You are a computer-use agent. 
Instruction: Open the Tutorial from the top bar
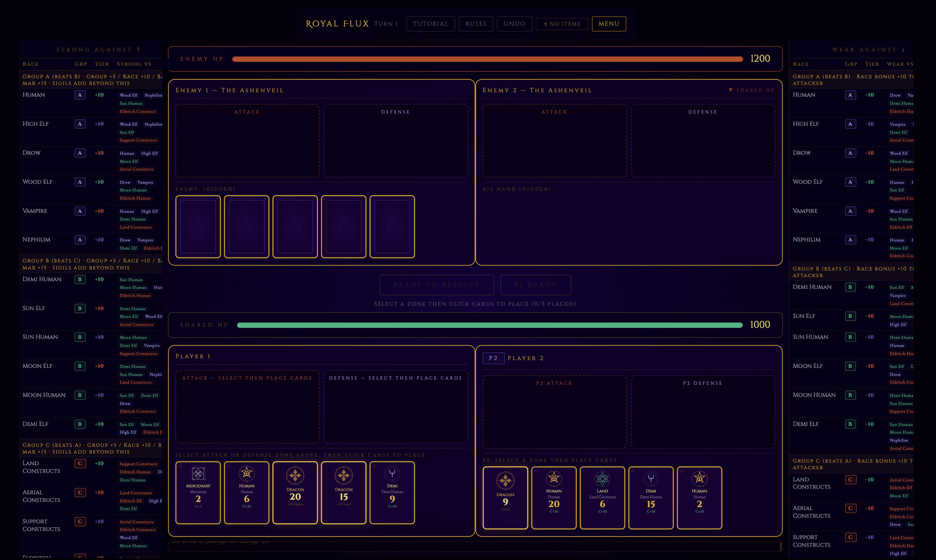[x=430, y=24]
